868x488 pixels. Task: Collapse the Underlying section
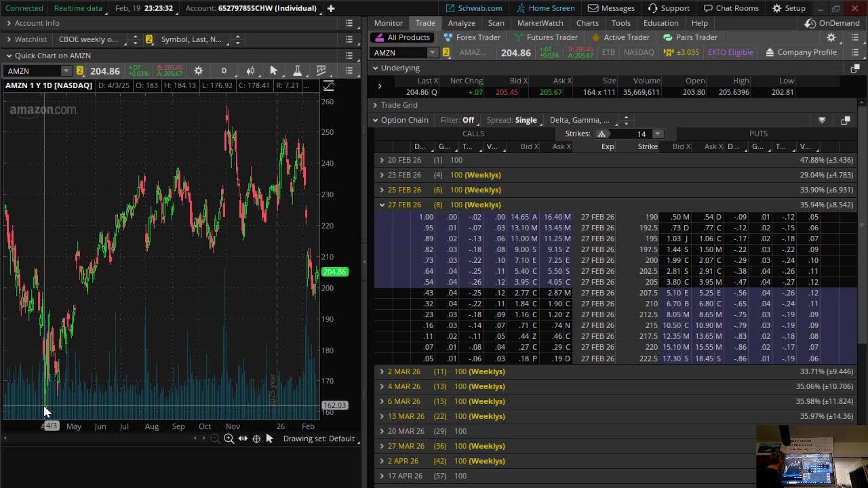point(375,68)
